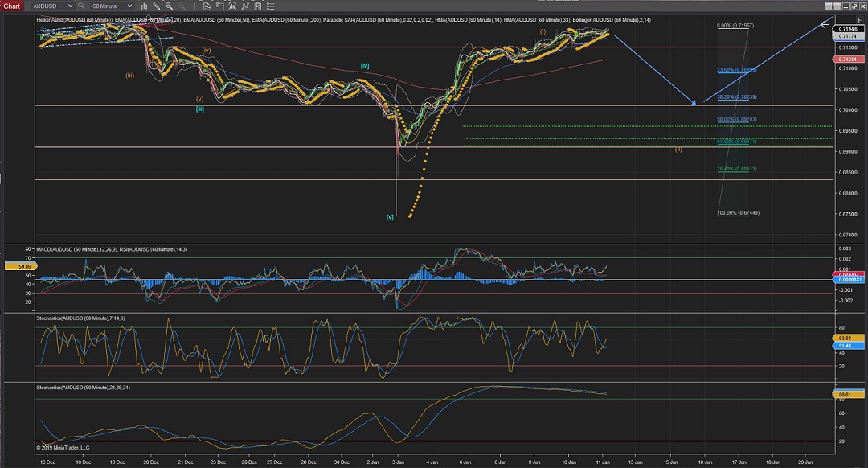Select the MACD and RSI indicator label
Screen dimensions: 868x468
(x=112, y=250)
